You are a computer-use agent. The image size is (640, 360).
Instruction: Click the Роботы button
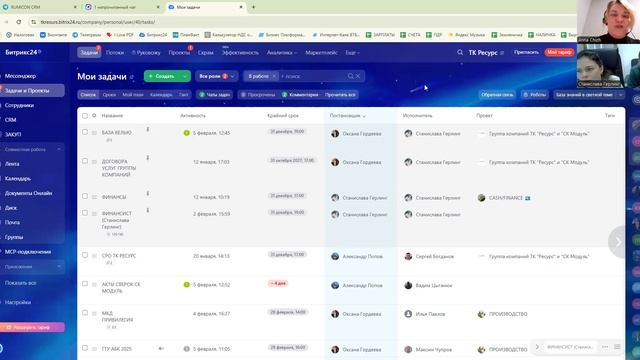pos(534,95)
